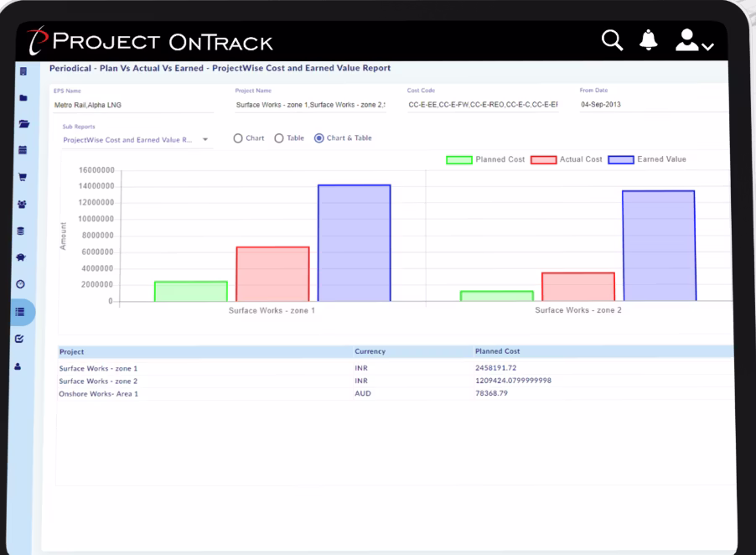Open the shopping cart icon in sidebar

coord(21,177)
